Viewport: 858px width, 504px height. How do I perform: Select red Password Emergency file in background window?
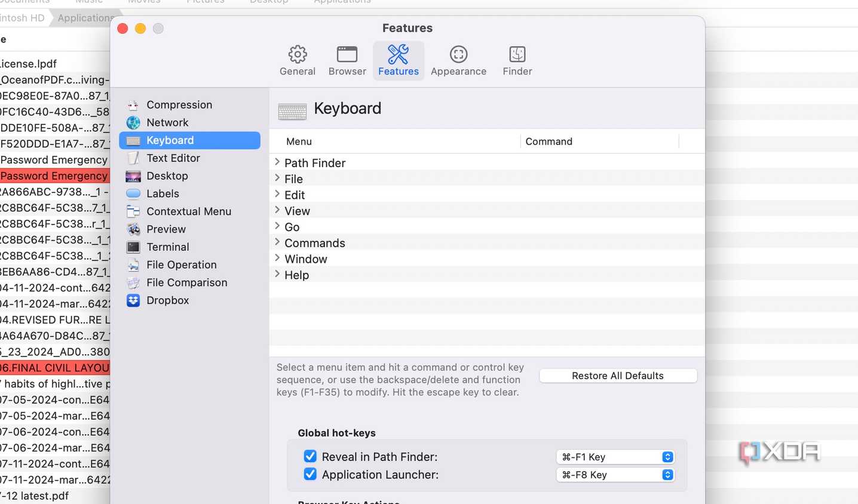point(54,176)
